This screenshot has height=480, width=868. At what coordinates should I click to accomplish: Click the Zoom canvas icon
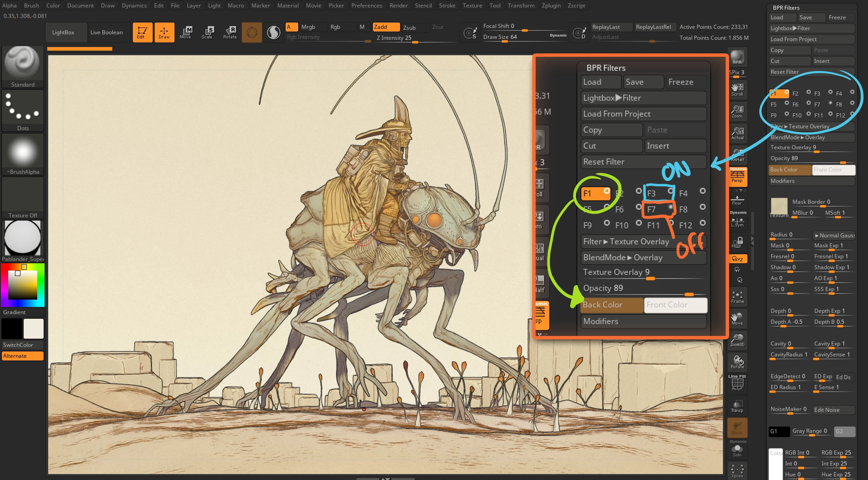tap(737, 111)
